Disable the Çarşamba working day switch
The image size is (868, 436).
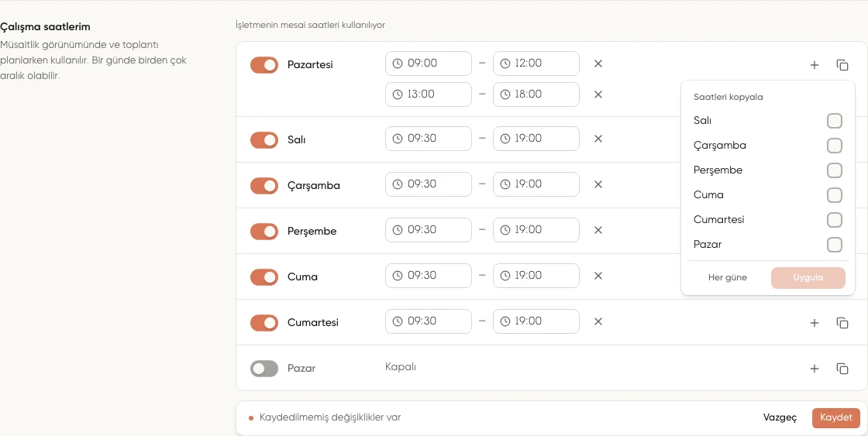pos(264,186)
